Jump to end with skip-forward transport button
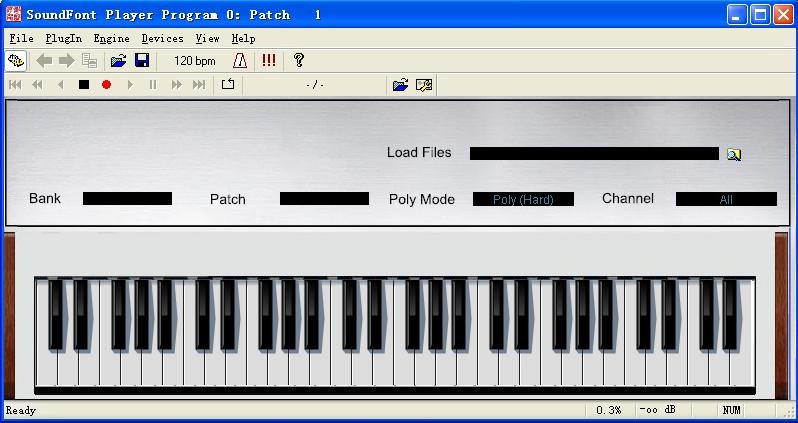798x423 pixels. point(199,84)
